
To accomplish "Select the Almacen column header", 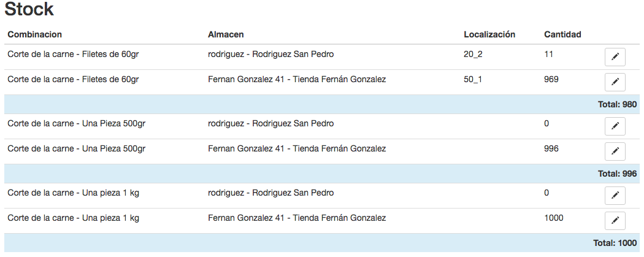I will pos(226,34).
